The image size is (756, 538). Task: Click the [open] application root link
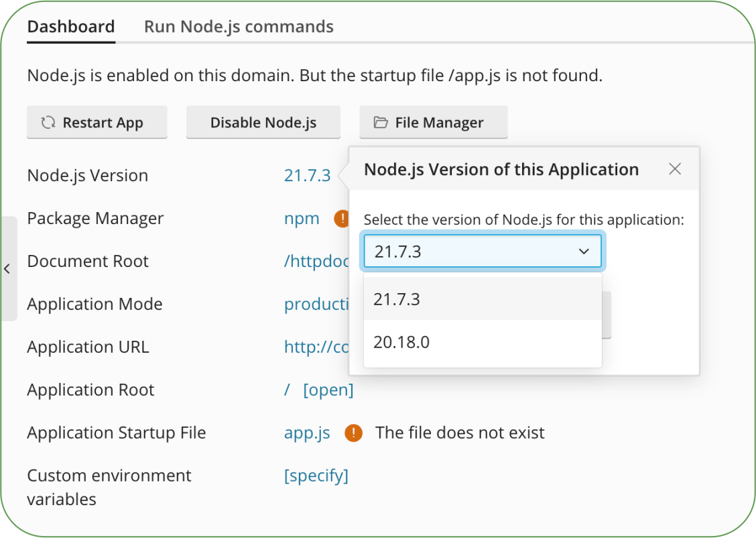[328, 390]
